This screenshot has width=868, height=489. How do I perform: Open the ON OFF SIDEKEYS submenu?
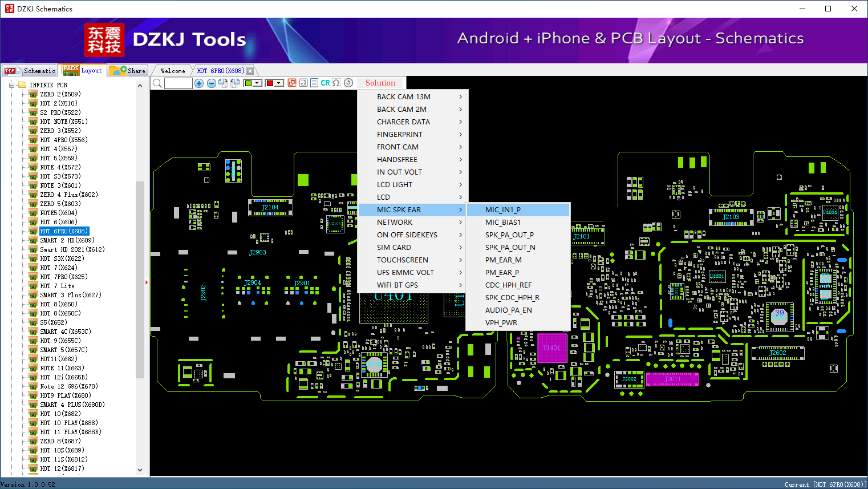tap(413, 235)
